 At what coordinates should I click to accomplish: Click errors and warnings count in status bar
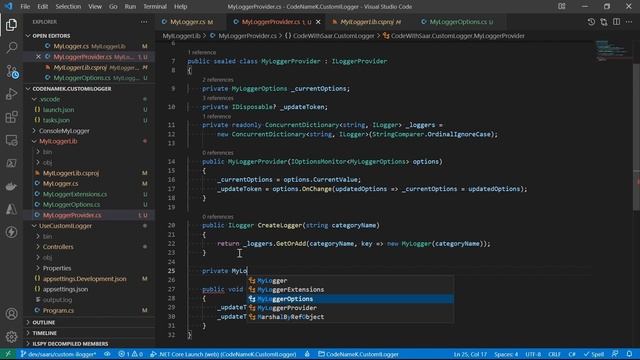(130, 354)
